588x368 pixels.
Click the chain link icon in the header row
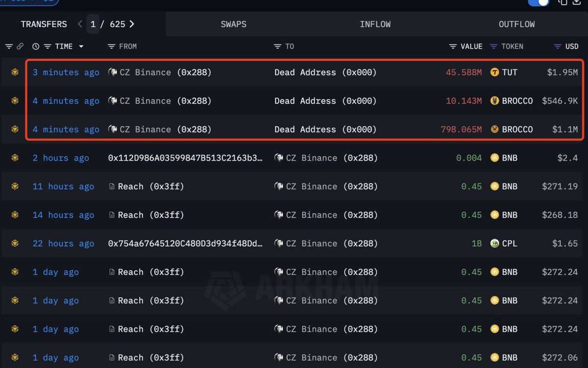(x=20, y=46)
